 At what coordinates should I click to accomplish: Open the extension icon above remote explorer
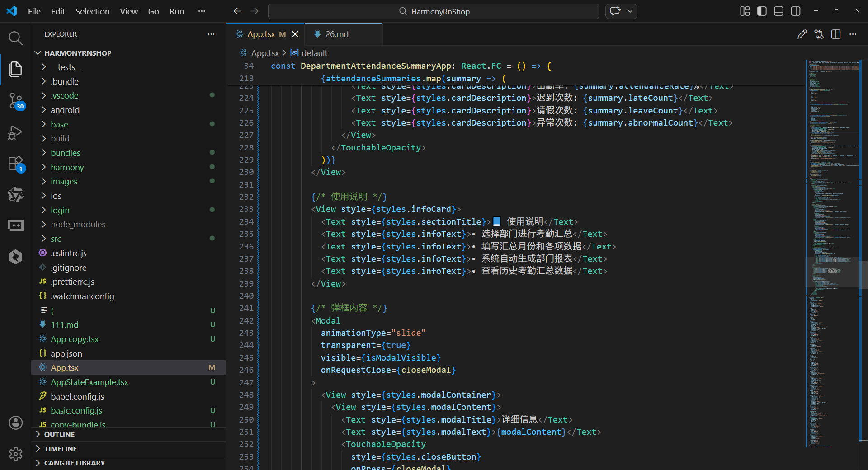pos(15,195)
